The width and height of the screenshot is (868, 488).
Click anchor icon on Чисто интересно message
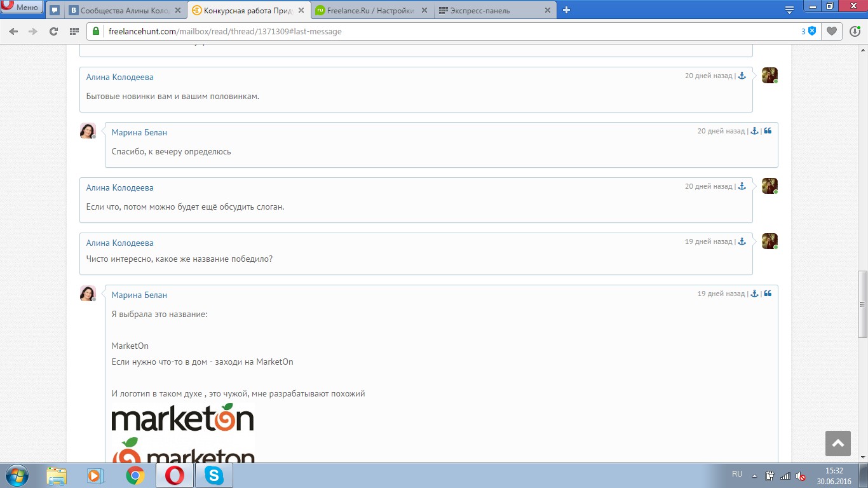click(x=742, y=241)
